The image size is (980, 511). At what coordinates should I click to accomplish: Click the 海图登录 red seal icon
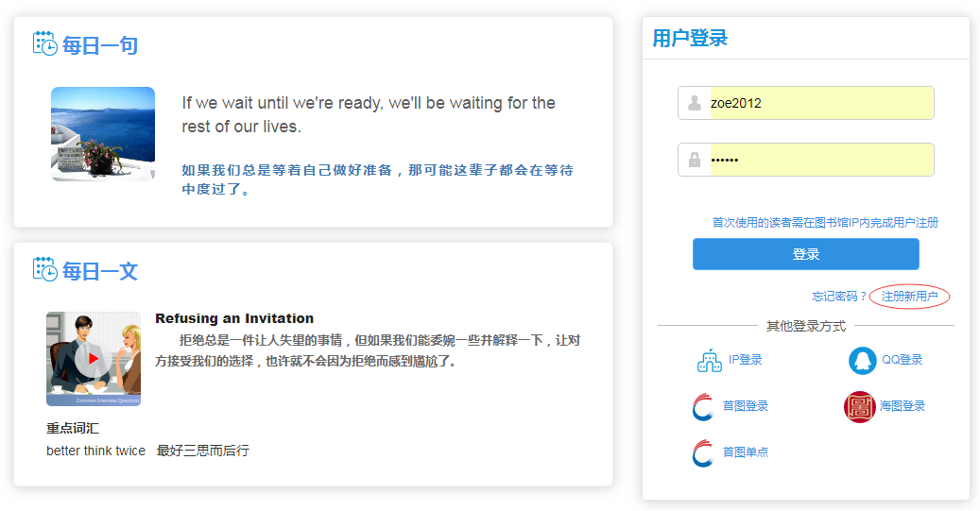(859, 406)
